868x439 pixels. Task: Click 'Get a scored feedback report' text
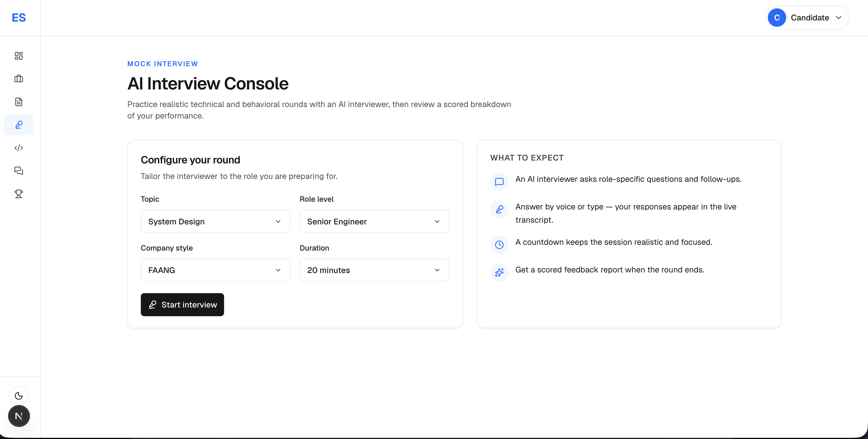tap(610, 270)
